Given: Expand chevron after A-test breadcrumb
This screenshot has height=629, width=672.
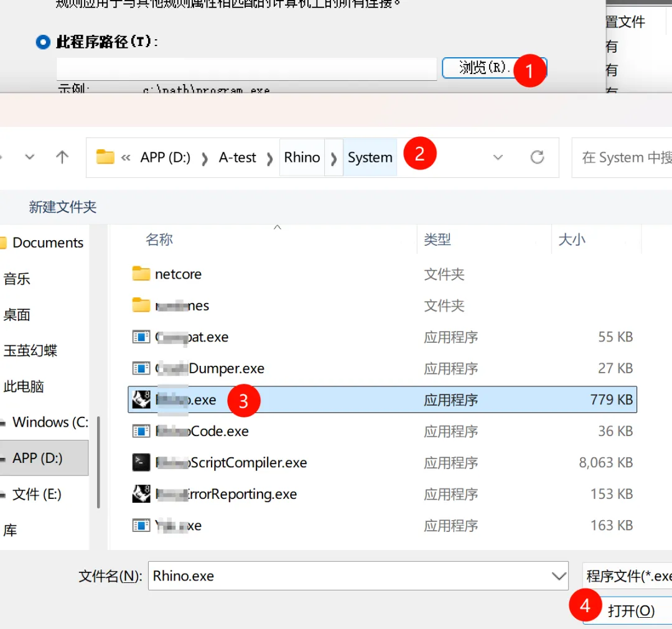Looking at the screenshot, I should (x=269, y=159).
